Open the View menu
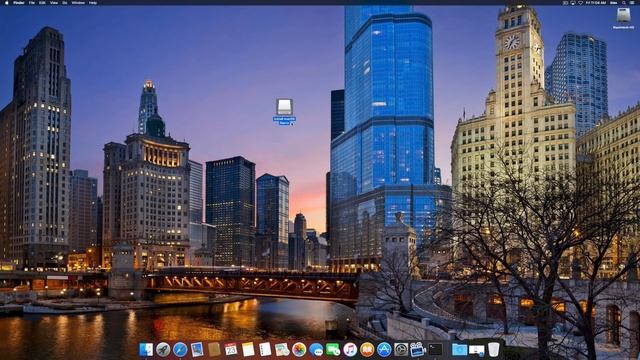 [54, 2]
